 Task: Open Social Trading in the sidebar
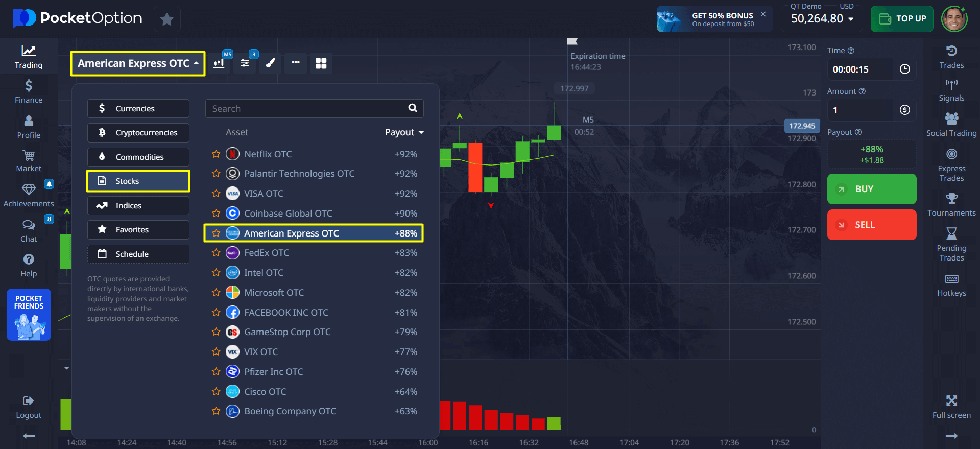951,126
